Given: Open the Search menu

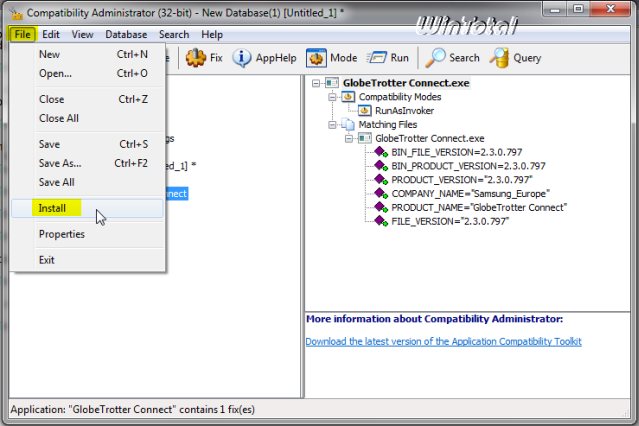Looking at the screenshot, I should pos(174,35).
